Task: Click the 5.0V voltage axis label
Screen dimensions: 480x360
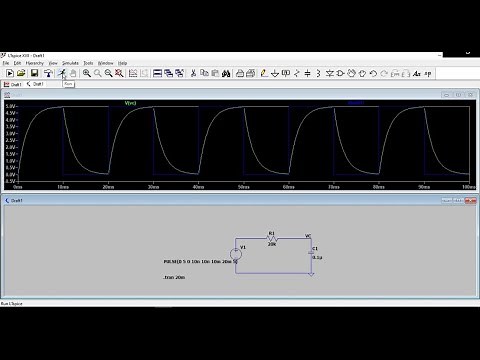Action: point(10,106)
